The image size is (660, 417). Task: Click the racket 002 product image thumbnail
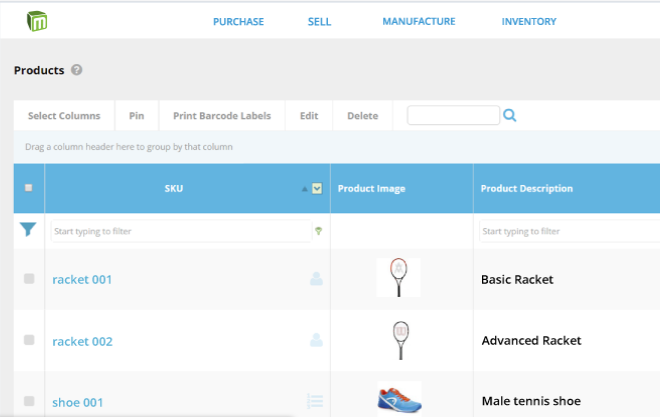pos(400,340)
